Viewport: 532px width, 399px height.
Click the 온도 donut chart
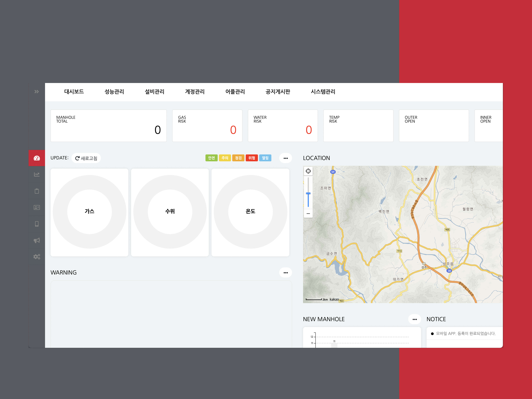(x=250, y=212)
